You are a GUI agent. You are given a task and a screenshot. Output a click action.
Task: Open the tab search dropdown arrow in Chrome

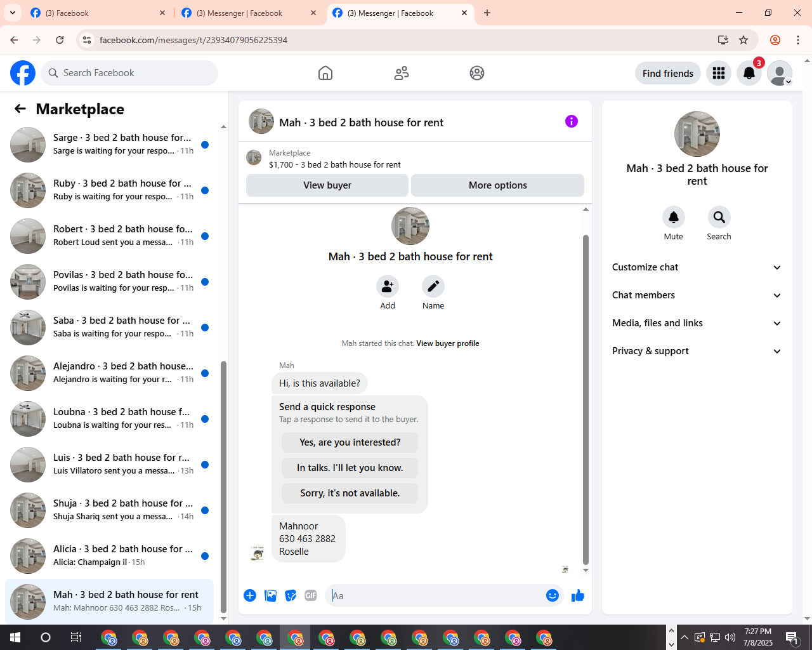point(13,13)
